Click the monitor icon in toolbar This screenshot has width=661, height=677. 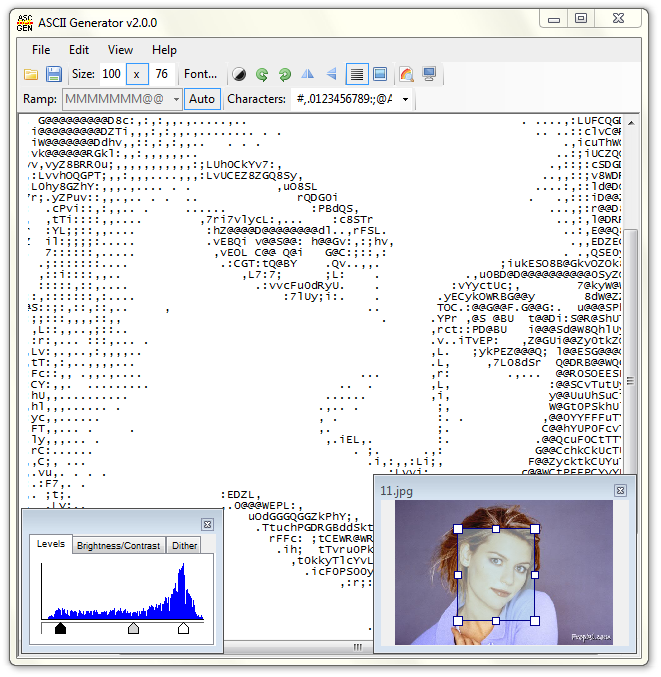tap(429, 74)
